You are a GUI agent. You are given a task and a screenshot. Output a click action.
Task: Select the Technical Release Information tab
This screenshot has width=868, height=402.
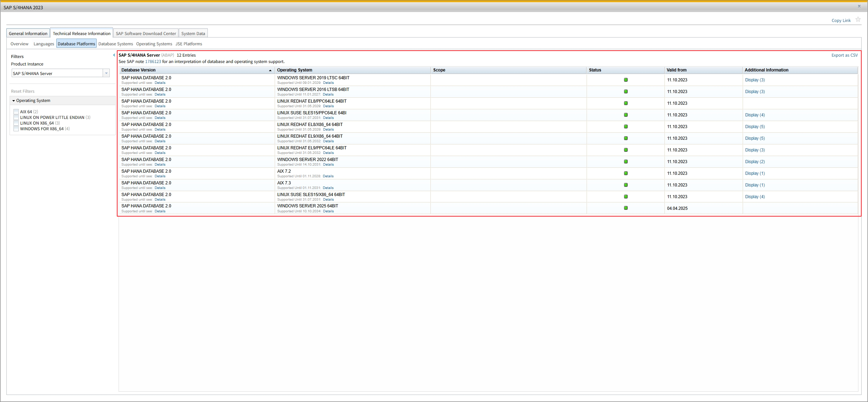82,33
